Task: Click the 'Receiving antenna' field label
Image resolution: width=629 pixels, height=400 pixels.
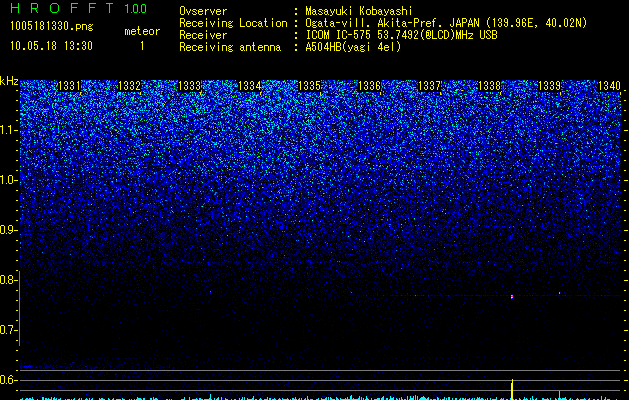Action: pyautogui.click(x=230, y=47)
